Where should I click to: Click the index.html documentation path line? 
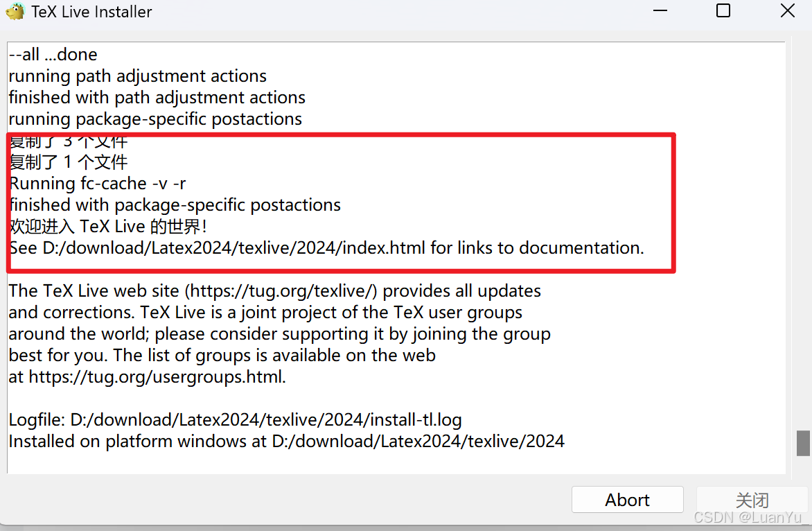click(327, 248)
